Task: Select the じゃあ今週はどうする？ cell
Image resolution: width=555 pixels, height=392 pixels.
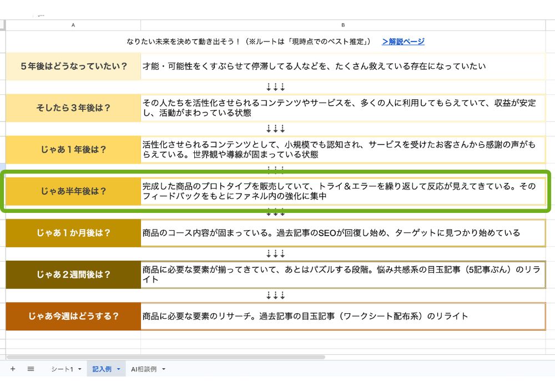Action: tap(73, 316)
